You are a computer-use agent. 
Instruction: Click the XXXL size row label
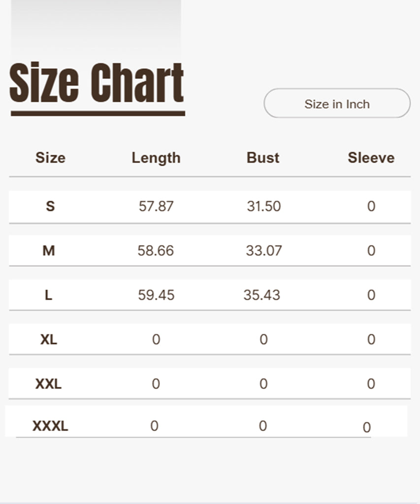tap(50, 426)
